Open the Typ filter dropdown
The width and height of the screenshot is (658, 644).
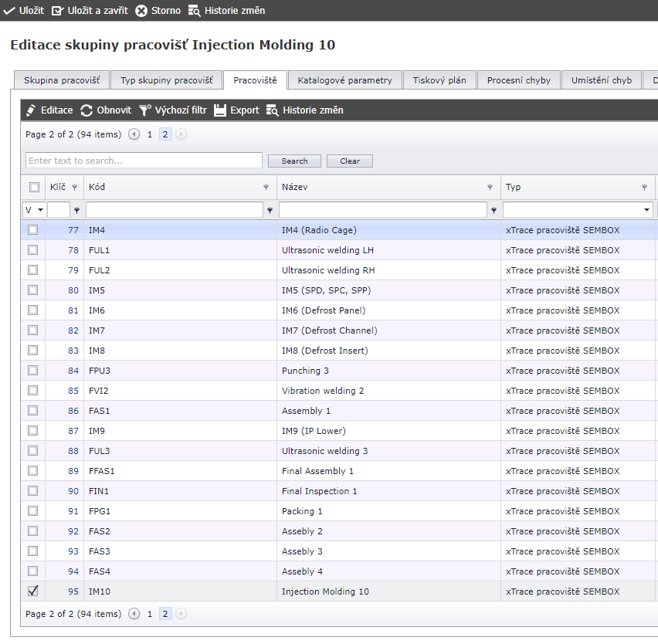click(646, 210)
